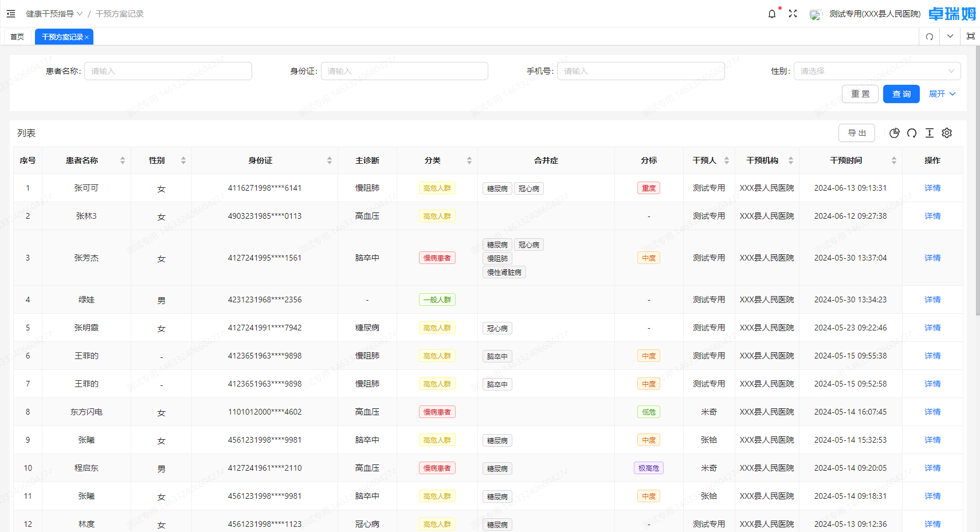This screenshot has height=532, width=980.
Task: Focus the 身份证 input field
Action: (405, 71)
